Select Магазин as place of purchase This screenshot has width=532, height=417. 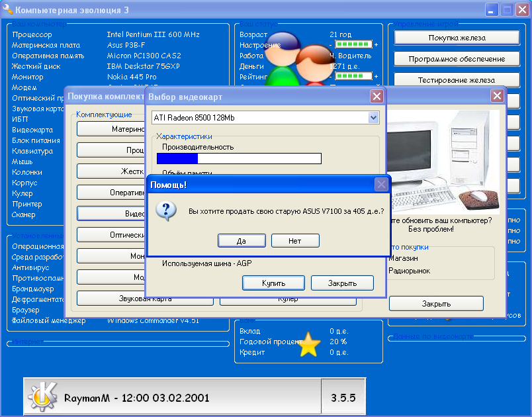(x=403, y=258)
